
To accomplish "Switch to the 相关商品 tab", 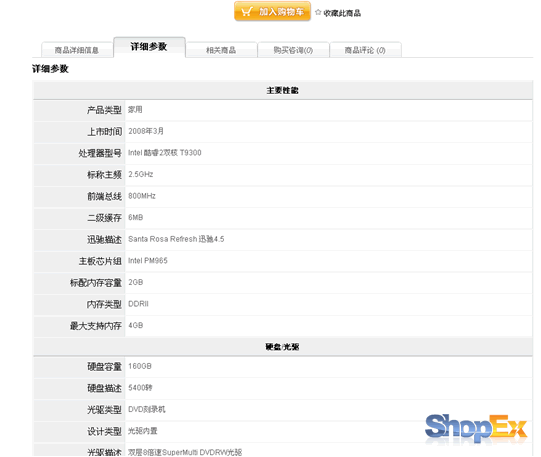I will click(221, 50).
